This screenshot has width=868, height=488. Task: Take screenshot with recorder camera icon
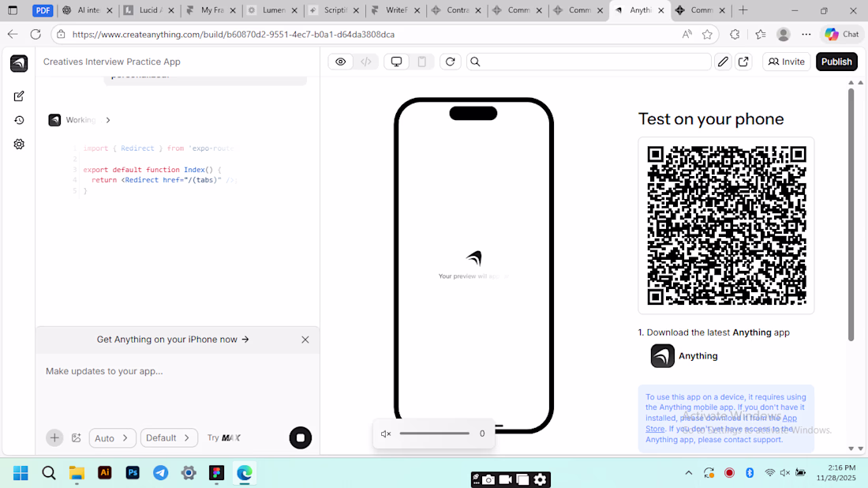pos(488,479)
